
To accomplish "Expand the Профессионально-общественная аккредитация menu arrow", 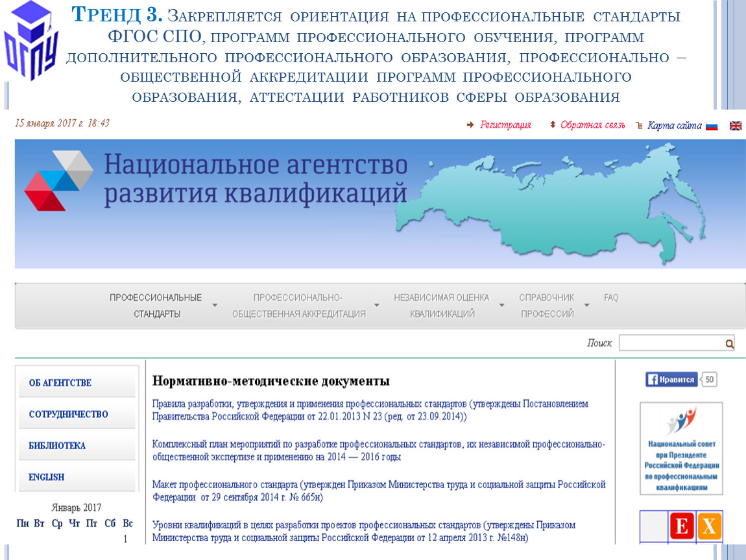I will pyautogui.click(x=376, y=305).
